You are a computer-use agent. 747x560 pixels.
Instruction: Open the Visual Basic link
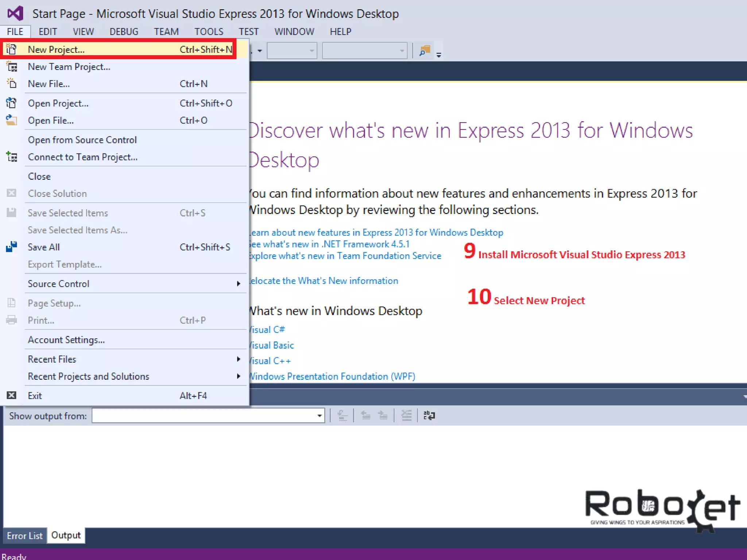pos(271,345)
